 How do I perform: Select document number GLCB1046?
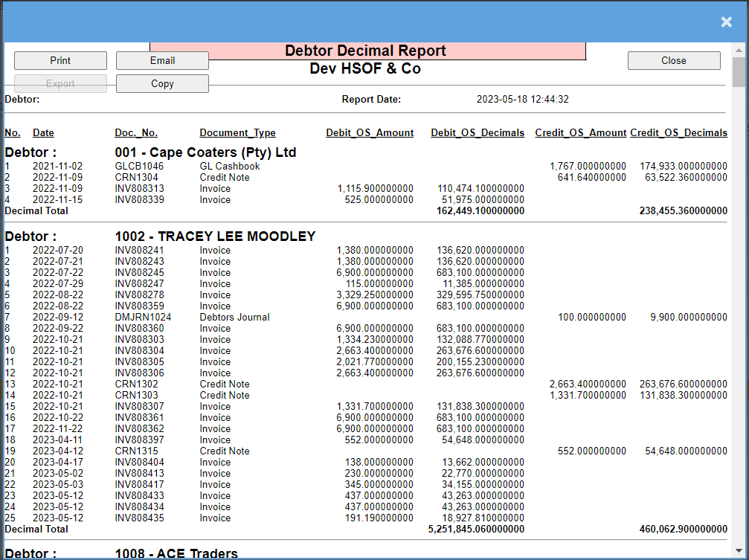click(139, 167)
